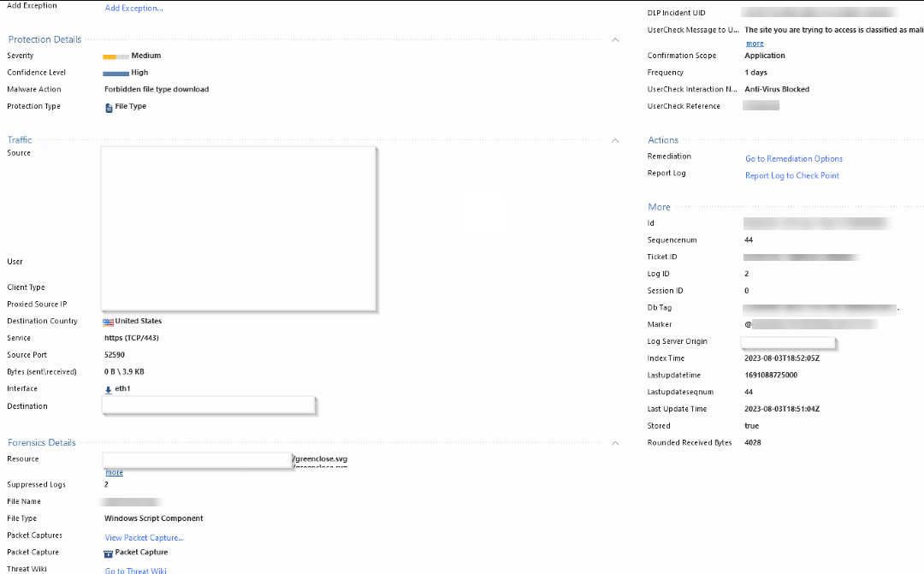Collapse the Protection Details section
The height and width of the screenshot is (574, 924).
click(615, 39)
